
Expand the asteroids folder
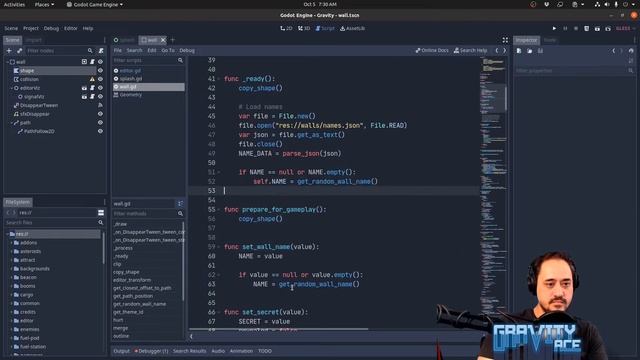coord(11,251)
